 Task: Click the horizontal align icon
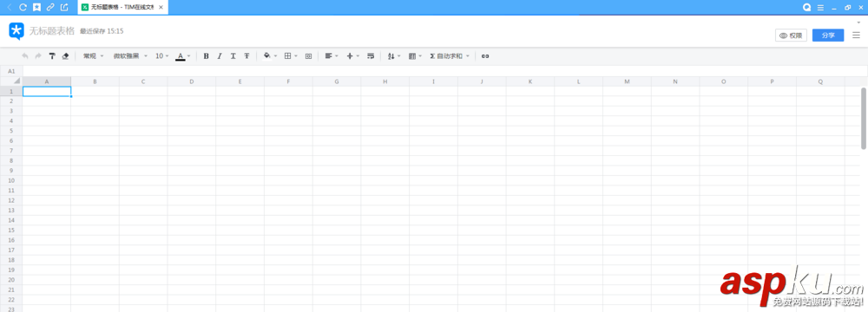pos(328,55)
